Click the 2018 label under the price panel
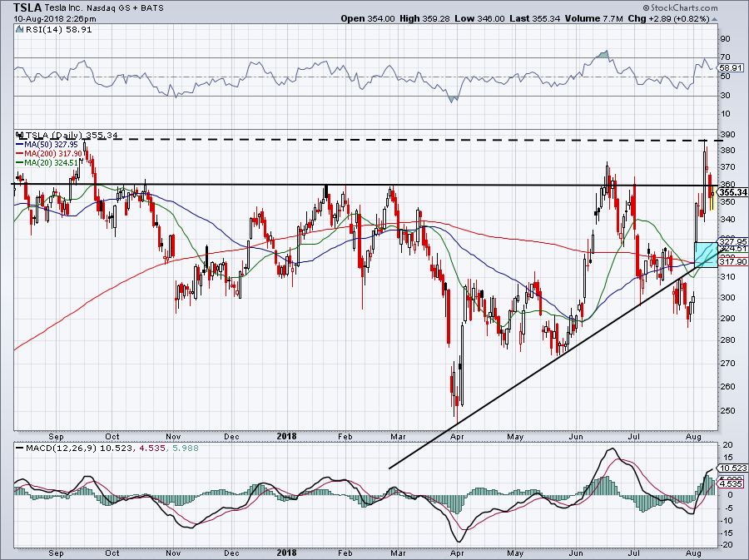 click(x=286, y=436)
